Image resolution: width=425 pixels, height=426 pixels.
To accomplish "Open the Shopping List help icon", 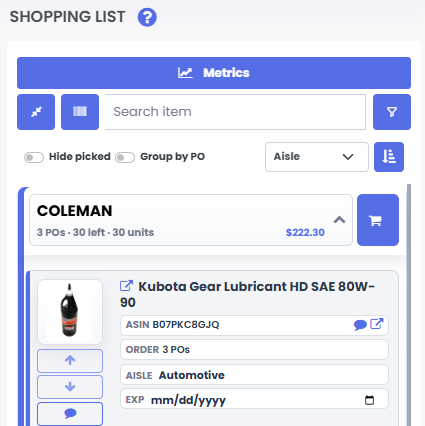I will tap(147, 17).
